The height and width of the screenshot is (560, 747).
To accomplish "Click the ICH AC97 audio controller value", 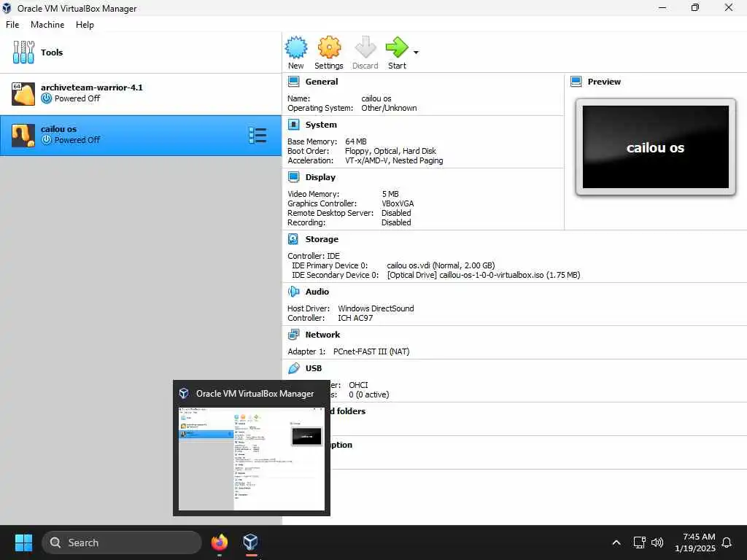I will click(355, 318).
